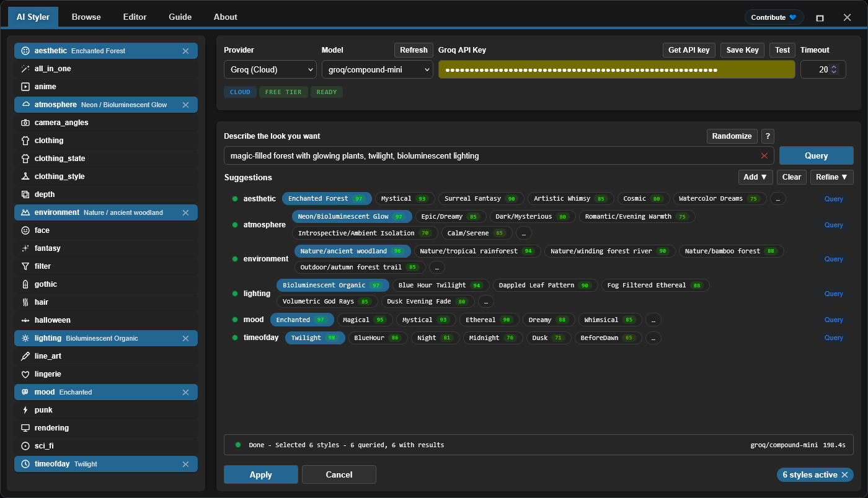
Task: Open the Editor tab
Action: 135,17
